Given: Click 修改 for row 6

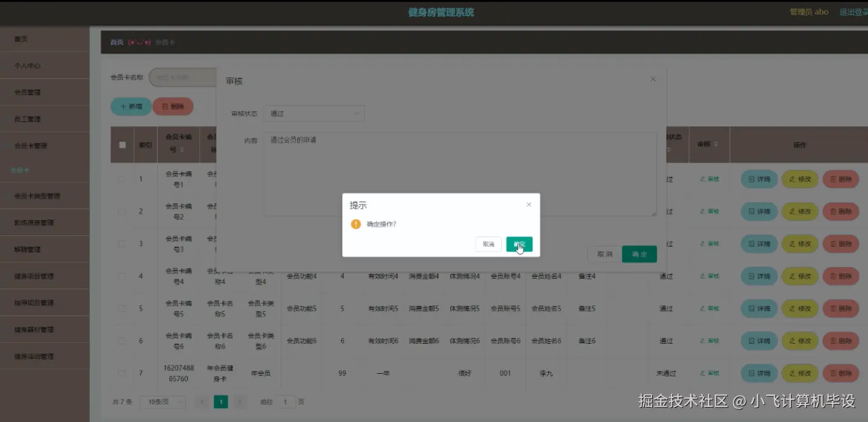Looking at the screenshot, I should [x=800, y=341].
